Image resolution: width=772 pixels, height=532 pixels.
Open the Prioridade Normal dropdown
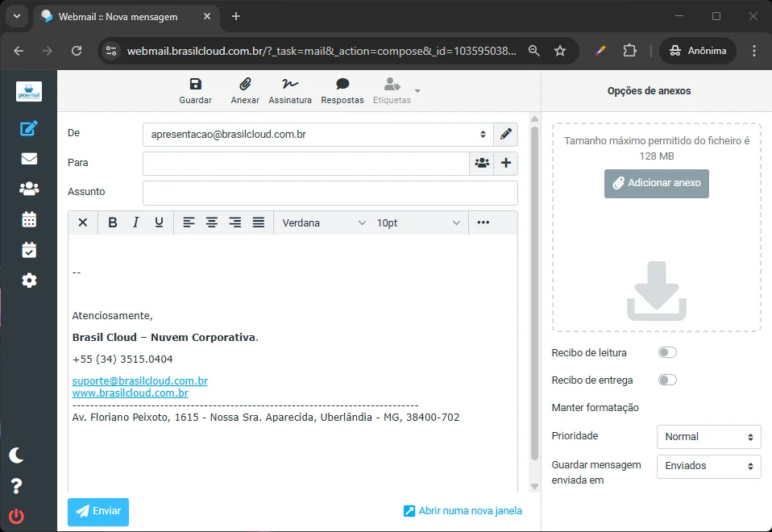tap(709, 437)
